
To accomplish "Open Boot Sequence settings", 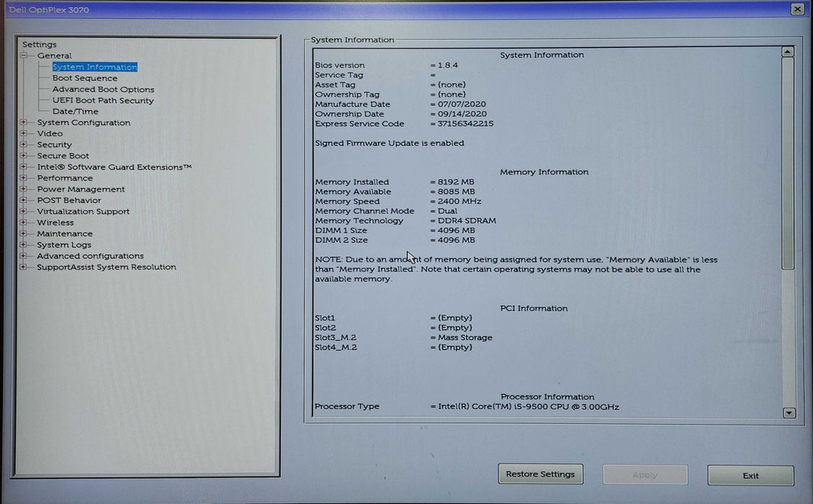I will [x=84, y=78].
